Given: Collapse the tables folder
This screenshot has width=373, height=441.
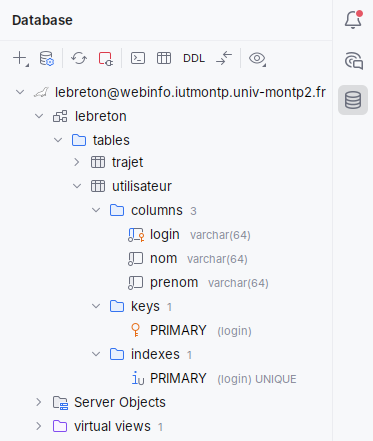Looking at the screenshot, I should (58, 140).
